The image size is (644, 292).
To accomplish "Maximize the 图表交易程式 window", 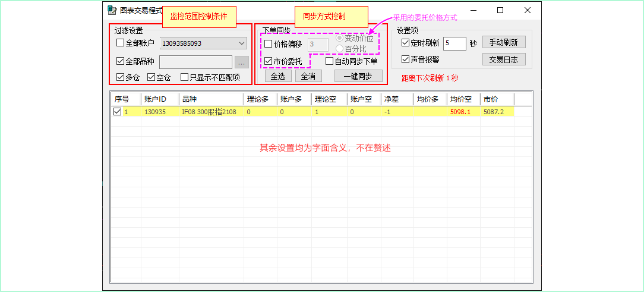I will pos(500,10).
